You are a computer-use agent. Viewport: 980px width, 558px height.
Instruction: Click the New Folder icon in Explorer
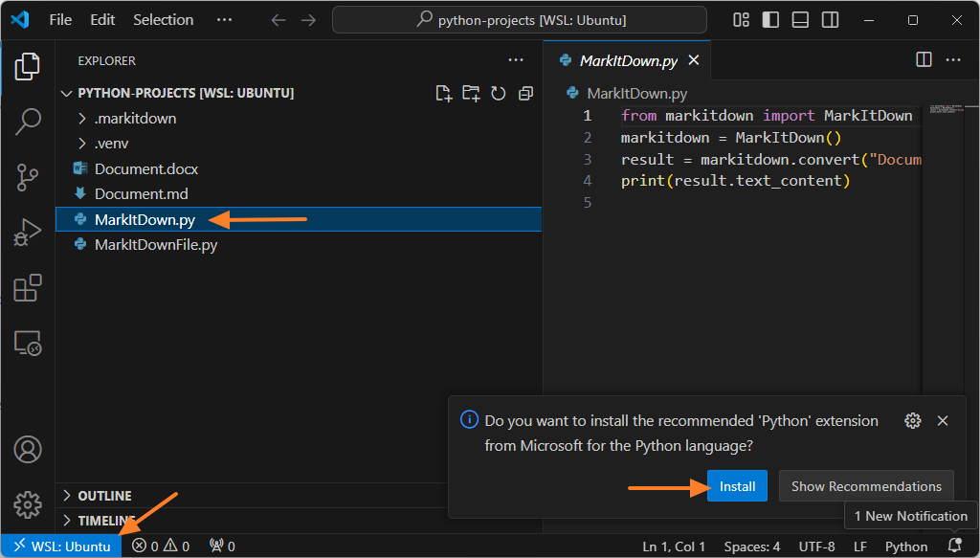pos(471,93)
